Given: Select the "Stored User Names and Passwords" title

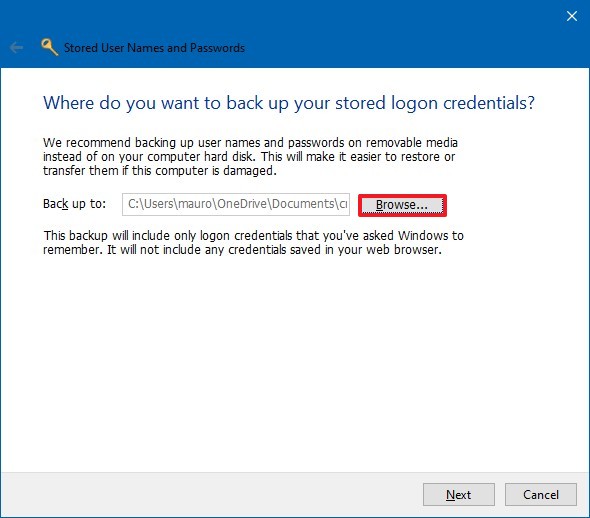Looking at the screenshot, I should (x=154, y=48).
